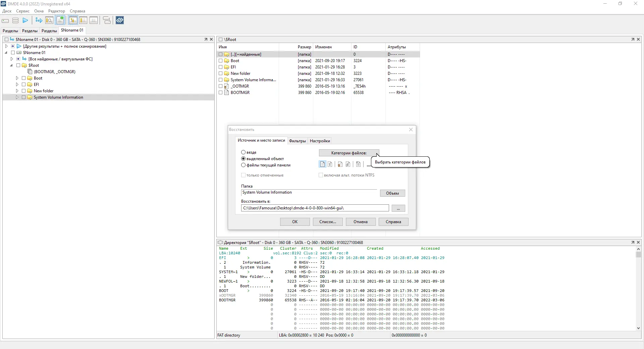Screen dimensions: 644x349
Task: Select the deleted files category icon in dialog
Action: tap(340, 164)
